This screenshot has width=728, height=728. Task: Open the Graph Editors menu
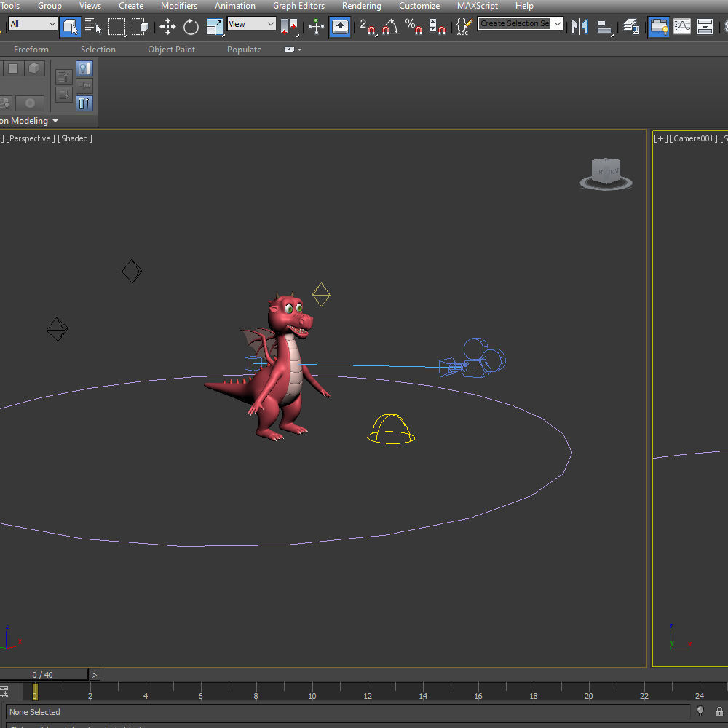pyautogui.click(x=298, y=6)
